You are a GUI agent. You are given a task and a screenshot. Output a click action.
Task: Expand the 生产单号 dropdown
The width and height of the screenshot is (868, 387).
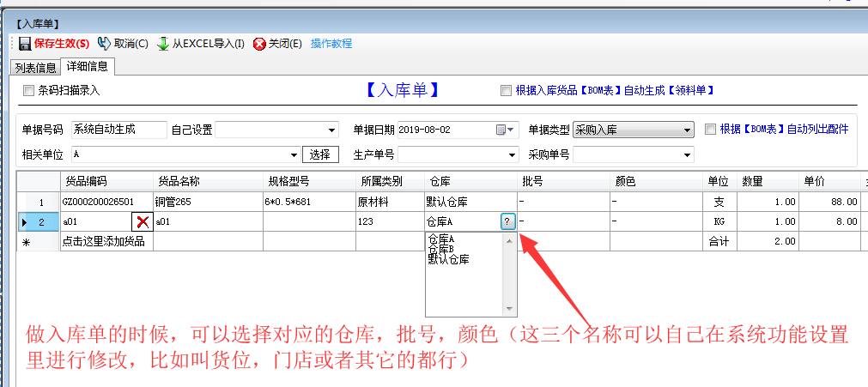point(513,154)
